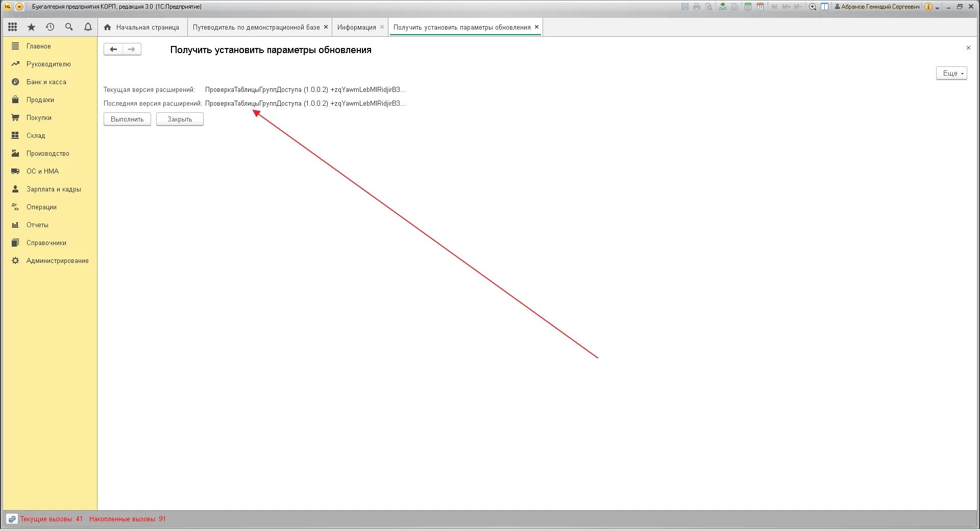Toggle the panel layout settings icon

(x=824, y=7)
